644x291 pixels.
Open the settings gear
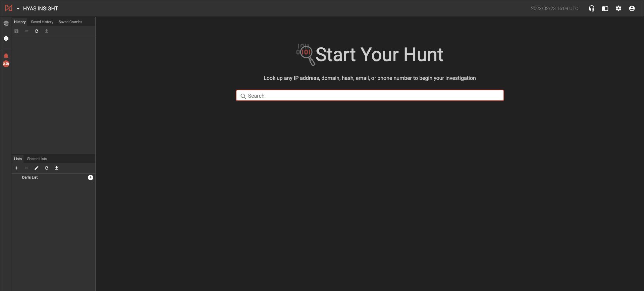tap(619, 9)
